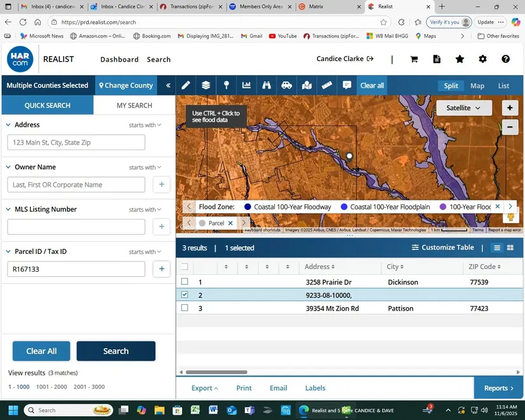Click the Change County button
The height and width of the screenshot is (420, 525).
click(125, 85)
